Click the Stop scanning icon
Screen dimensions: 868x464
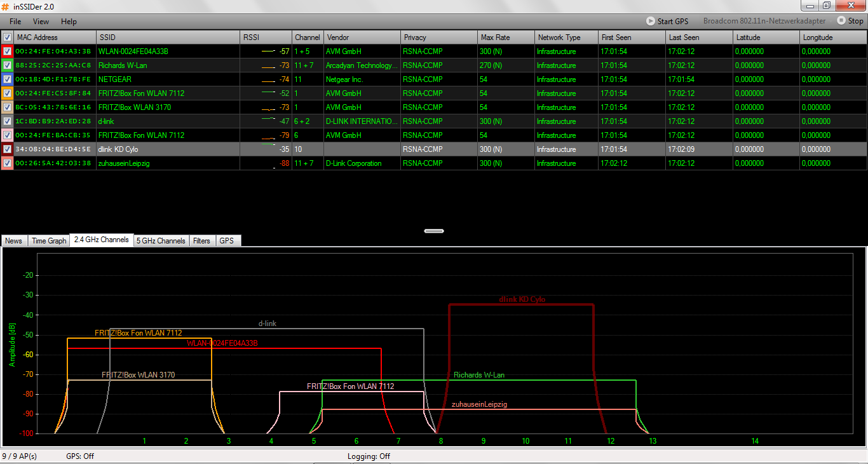[841, 21]
